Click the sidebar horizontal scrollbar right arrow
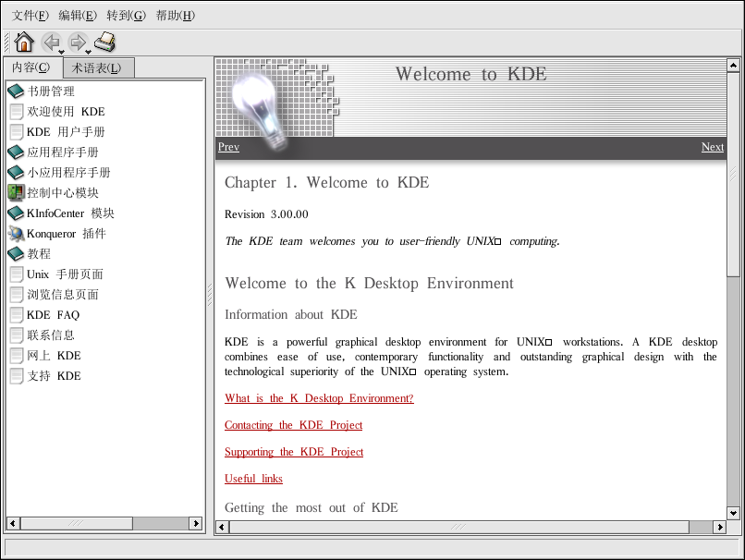Viewport: 745px width, 560px height. pos(196,523)
